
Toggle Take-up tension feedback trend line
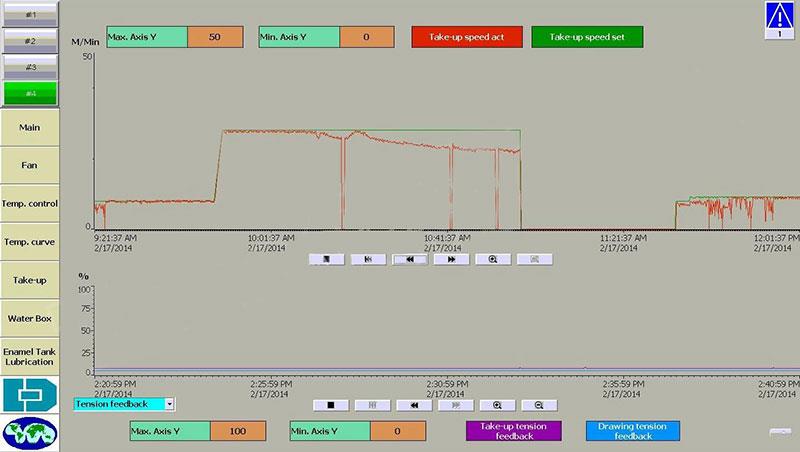coord(513,431)
